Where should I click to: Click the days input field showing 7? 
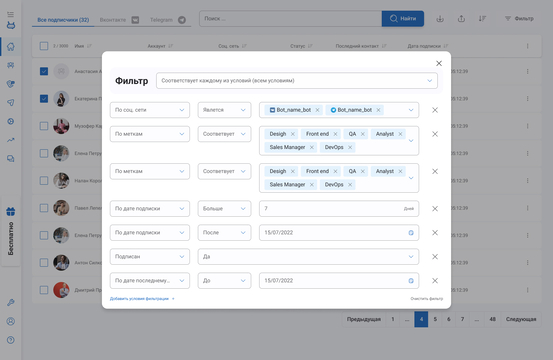pyautogui.click(x=339, y=209)
